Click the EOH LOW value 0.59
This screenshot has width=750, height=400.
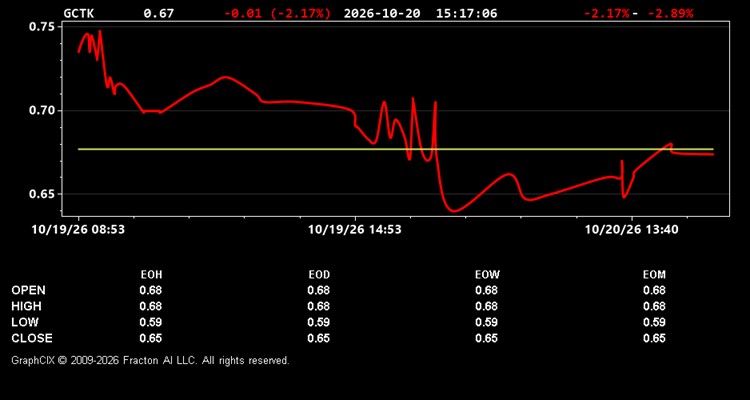(151, 322)
